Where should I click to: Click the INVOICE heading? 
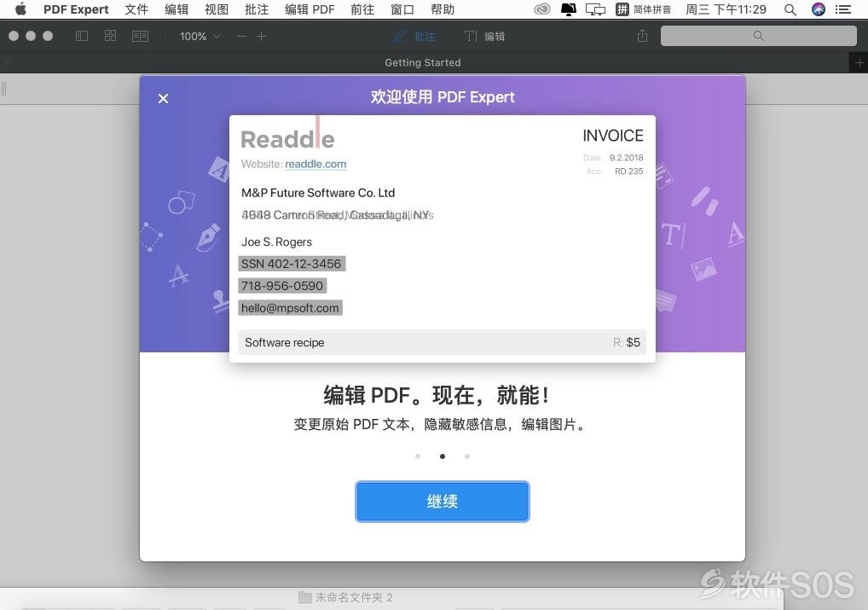click(x=613, y=136)
